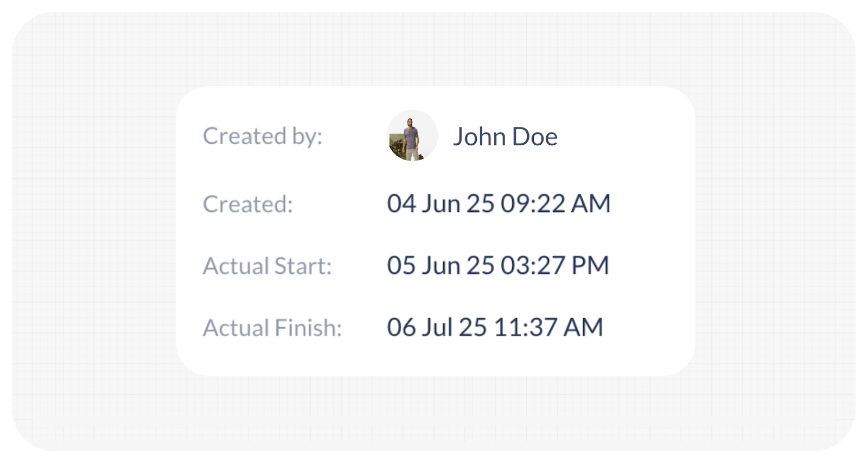Click the 'Actual Finish:' label
This screenshot has height=461, width=868.
272,328
